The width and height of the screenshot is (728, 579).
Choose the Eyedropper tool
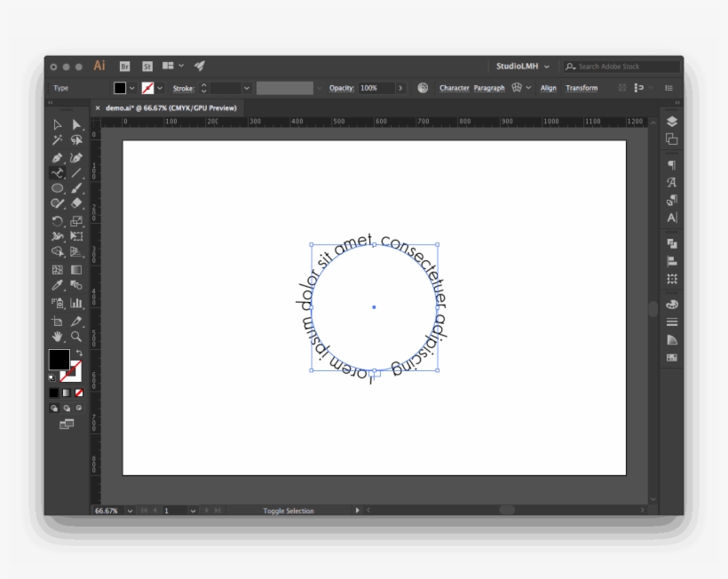(57, 285)
